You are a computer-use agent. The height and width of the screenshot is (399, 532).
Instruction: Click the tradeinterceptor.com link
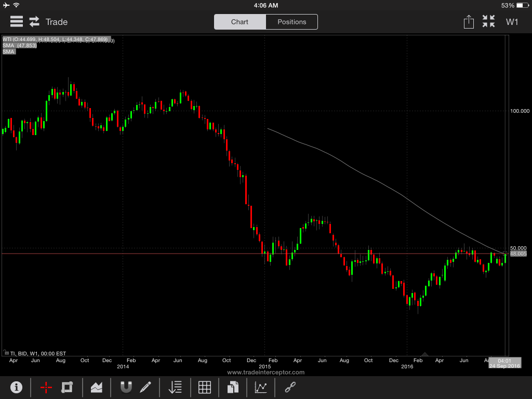(x=265, y=372)
